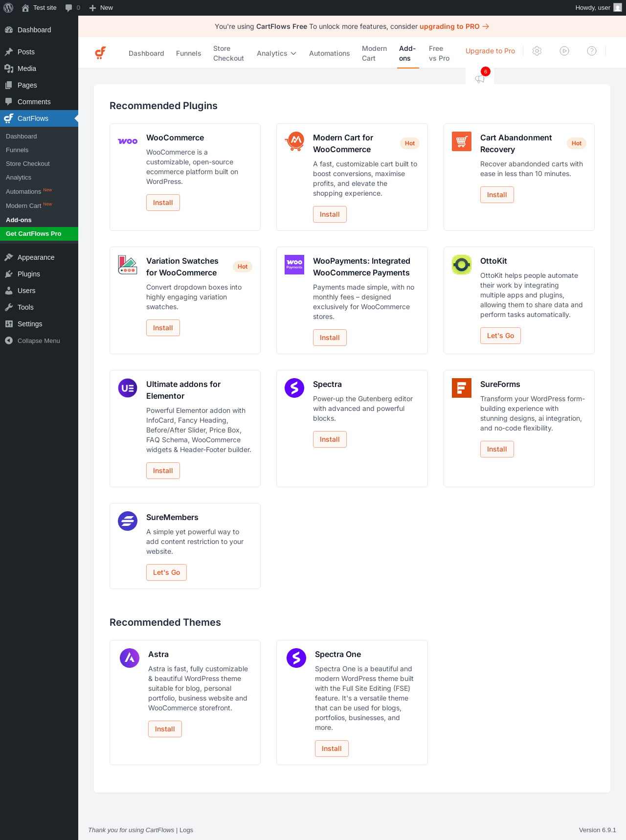
Task: Open Dashboard tab in CartFlows top nav
Action: pyautogui.click(x=146, y=53)
